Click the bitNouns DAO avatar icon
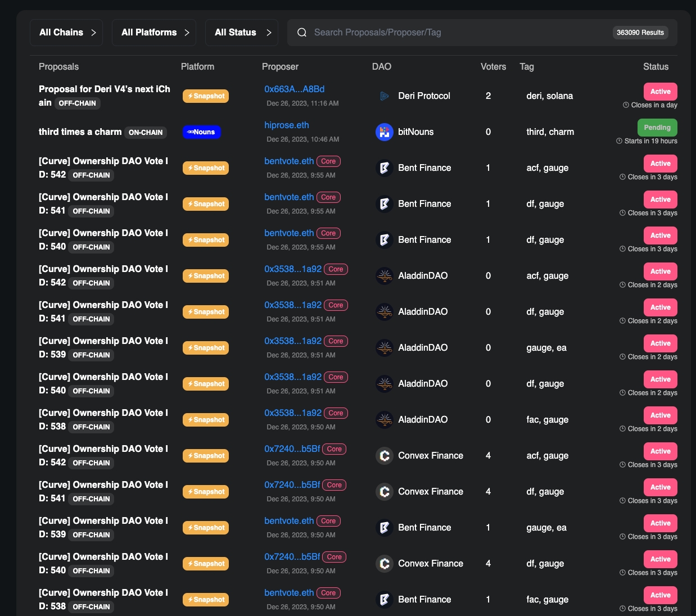 [x=385, y=132]
